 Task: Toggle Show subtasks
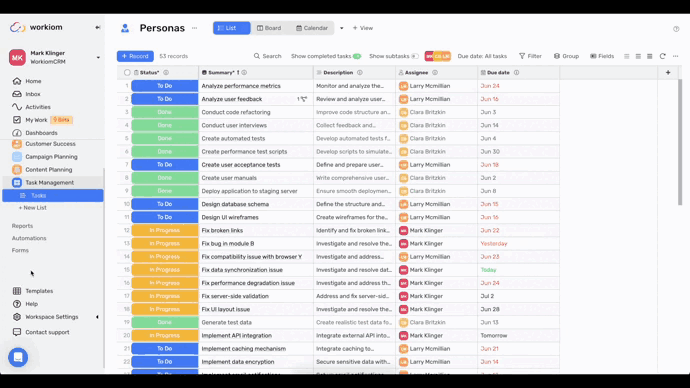pos(415,56)
